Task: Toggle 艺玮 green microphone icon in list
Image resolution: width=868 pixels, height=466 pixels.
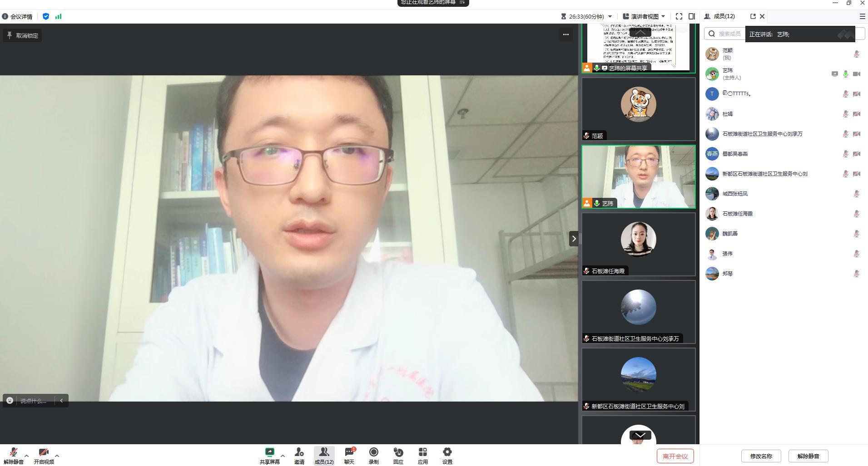Action: (845, 74)
